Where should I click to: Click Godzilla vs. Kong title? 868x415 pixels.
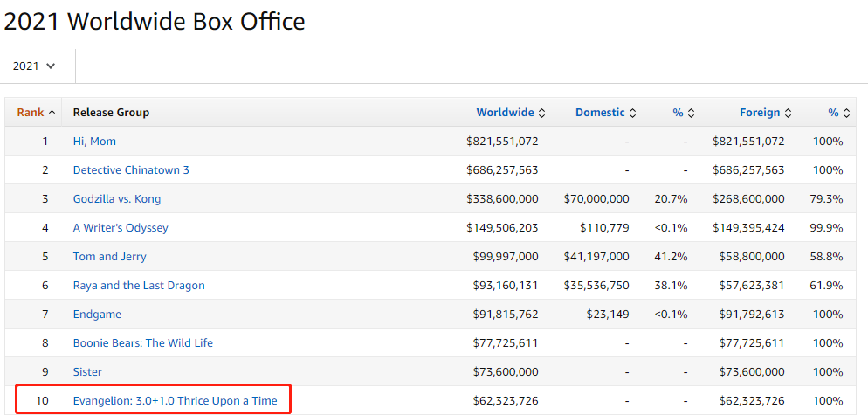(117, 199)
